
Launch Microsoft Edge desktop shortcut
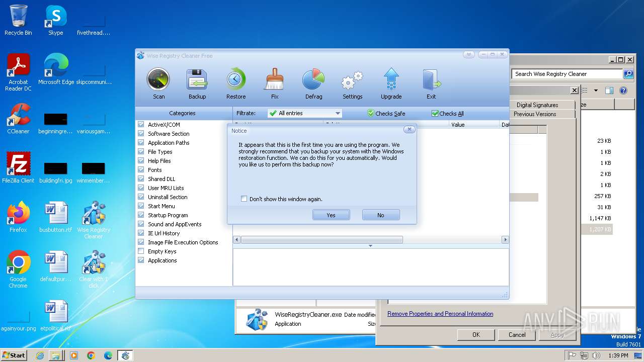click(x=56, y=69)
